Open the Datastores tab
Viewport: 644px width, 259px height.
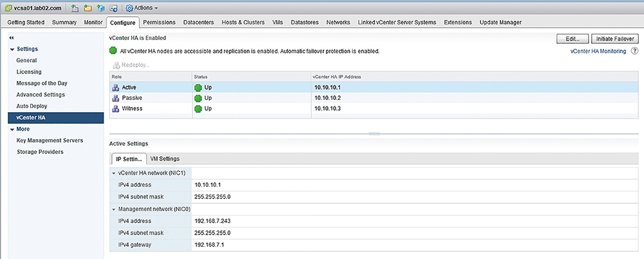[305, 22]
